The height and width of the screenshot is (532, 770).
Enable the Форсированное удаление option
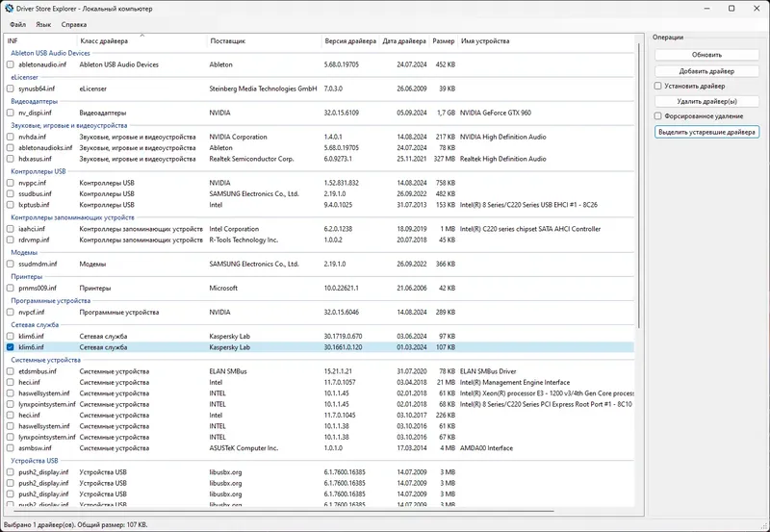pyautogui.click(x=658, y=116)
